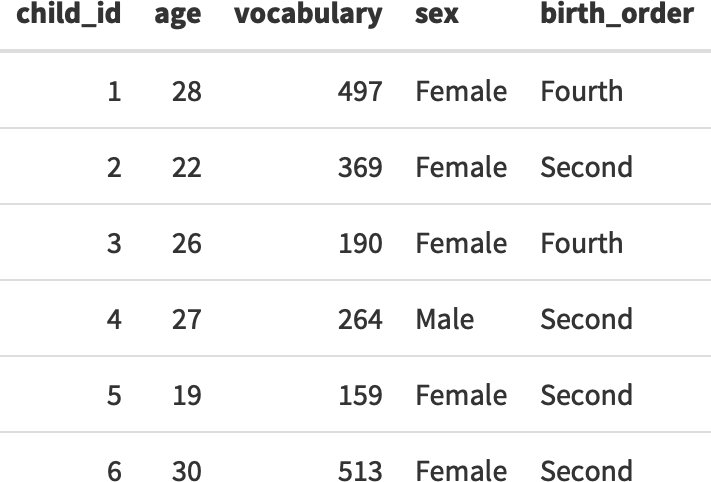
Task: Click Fourth birth order in first row
Action: 581,92
